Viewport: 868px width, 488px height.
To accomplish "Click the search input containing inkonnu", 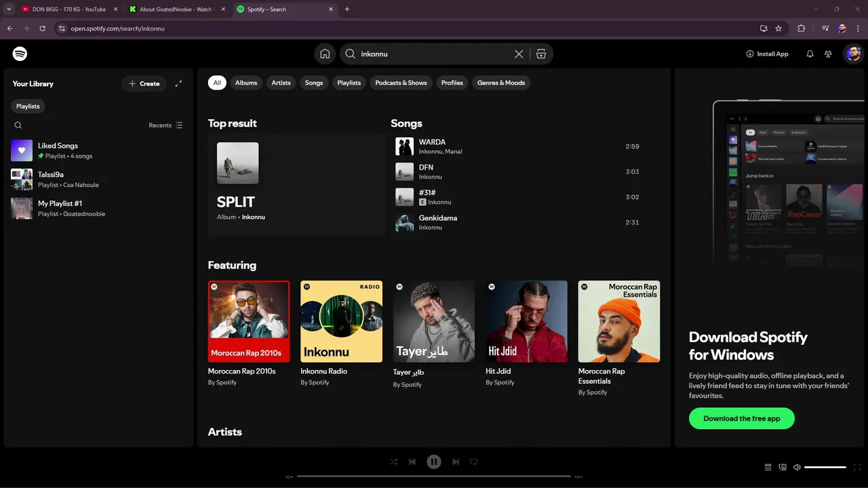I will tap(434, 54).
